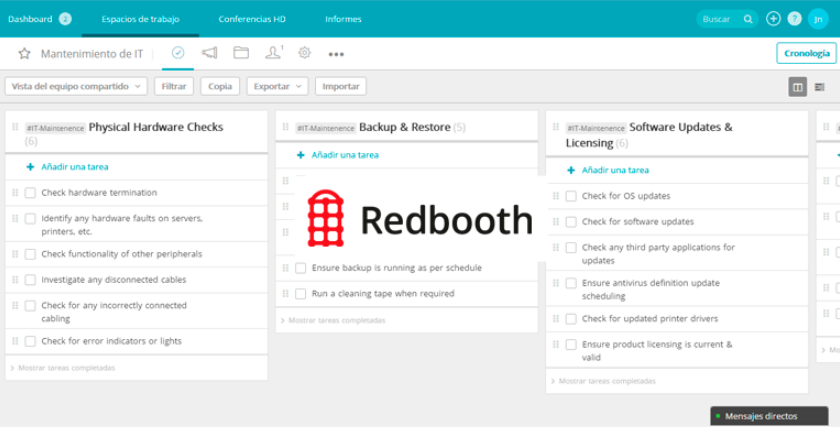Click drag handle beside Investigate any disconnected cables

tap(15, 279)
